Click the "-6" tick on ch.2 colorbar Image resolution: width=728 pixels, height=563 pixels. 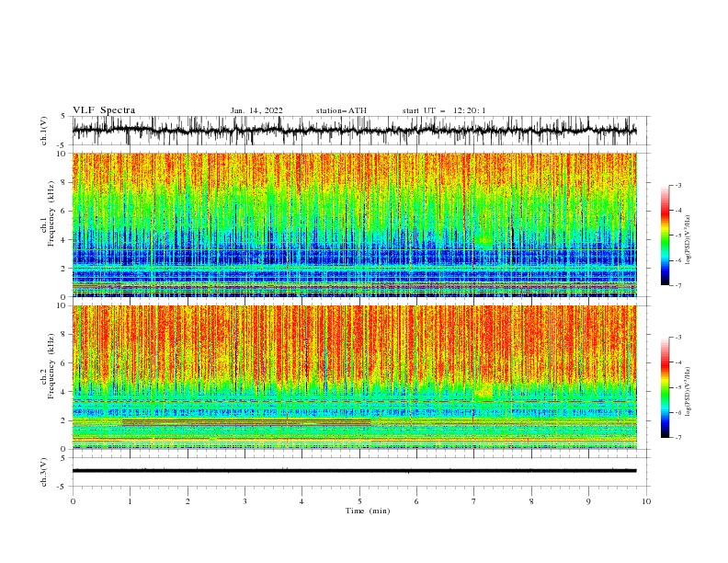[677, 412]
